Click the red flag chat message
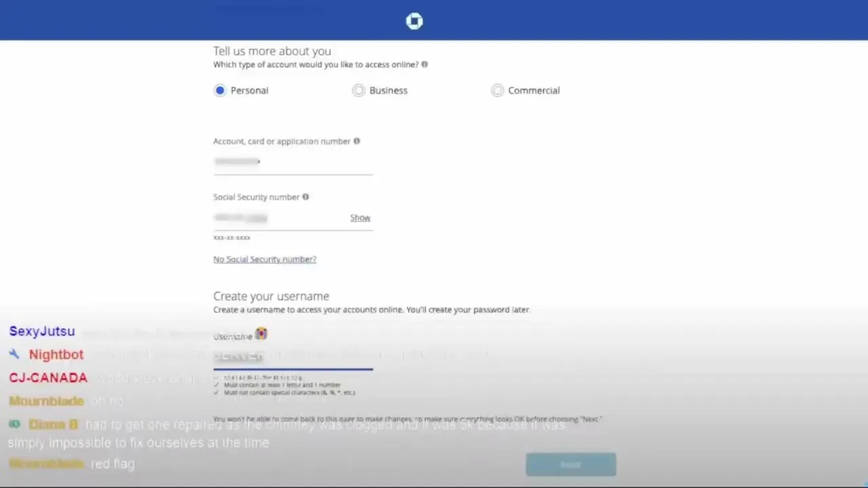The image size is (868, 488). (x=113, y=464)
